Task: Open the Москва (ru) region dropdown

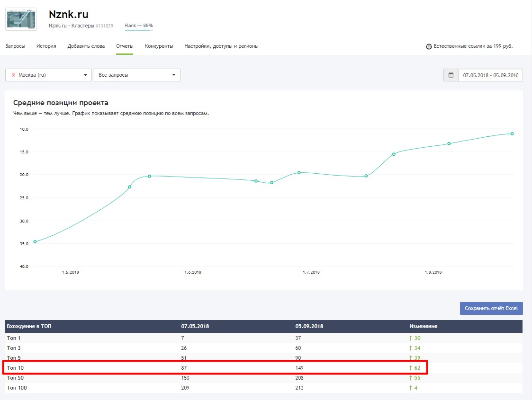Action: (48, 75)
